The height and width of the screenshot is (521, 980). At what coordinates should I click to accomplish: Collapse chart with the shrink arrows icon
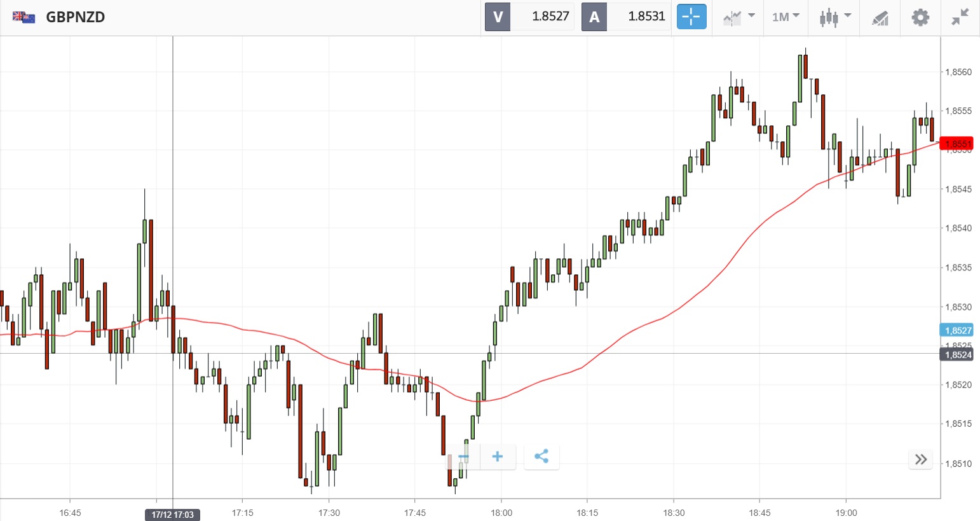(x=960, y=17)
